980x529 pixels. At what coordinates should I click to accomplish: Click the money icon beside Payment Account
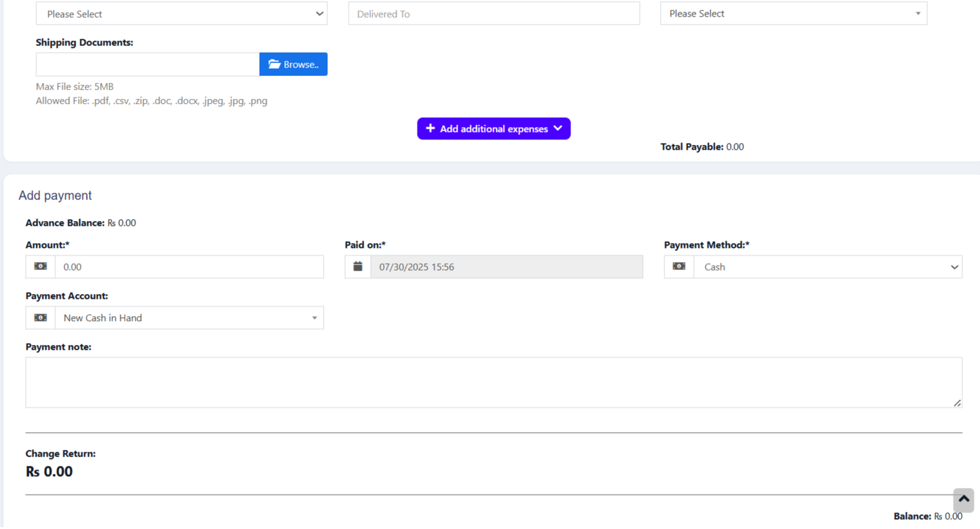[41, 317]
